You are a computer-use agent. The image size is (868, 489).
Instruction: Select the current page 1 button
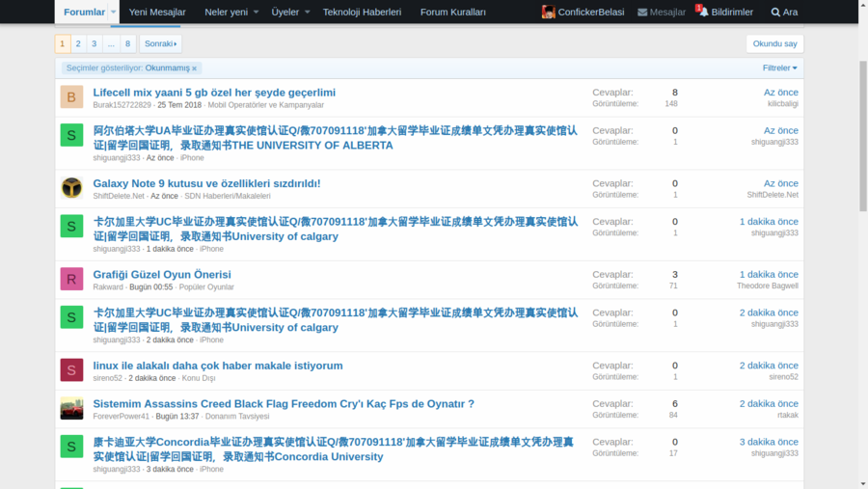coord(62,43)
